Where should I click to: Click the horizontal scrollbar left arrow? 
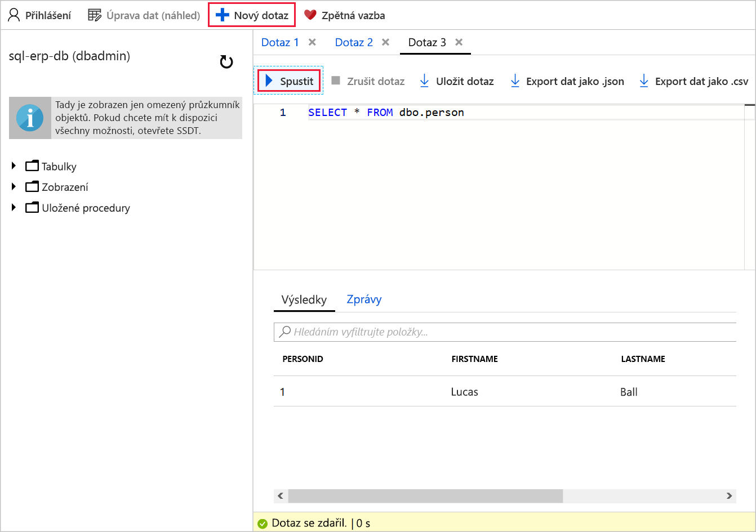point(281,496)
